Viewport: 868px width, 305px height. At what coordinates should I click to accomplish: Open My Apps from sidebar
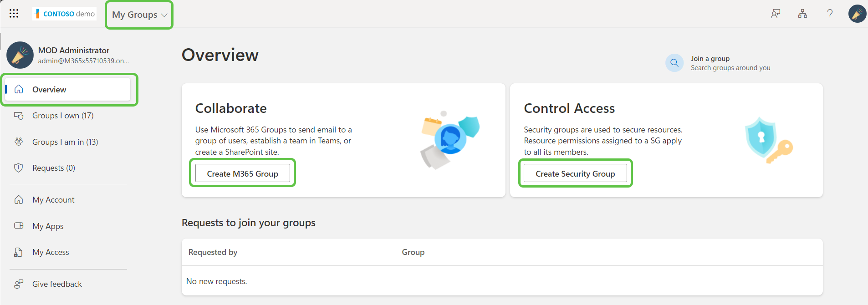[48, 226]
